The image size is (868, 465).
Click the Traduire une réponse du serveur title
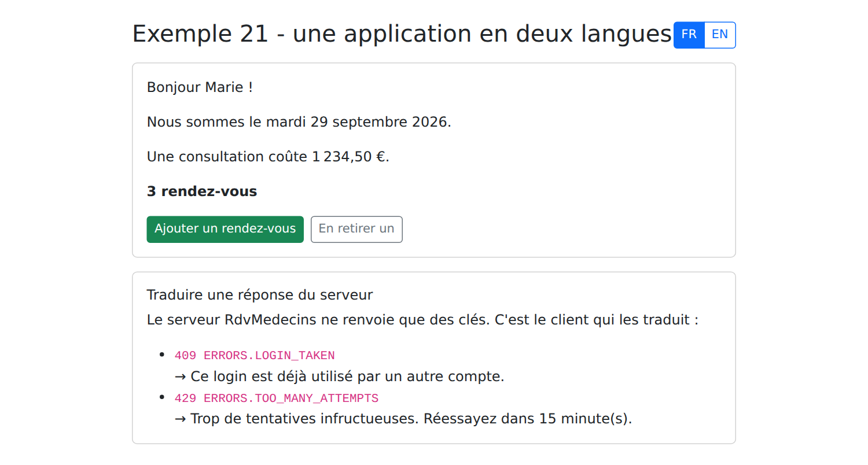pos(260,295)
